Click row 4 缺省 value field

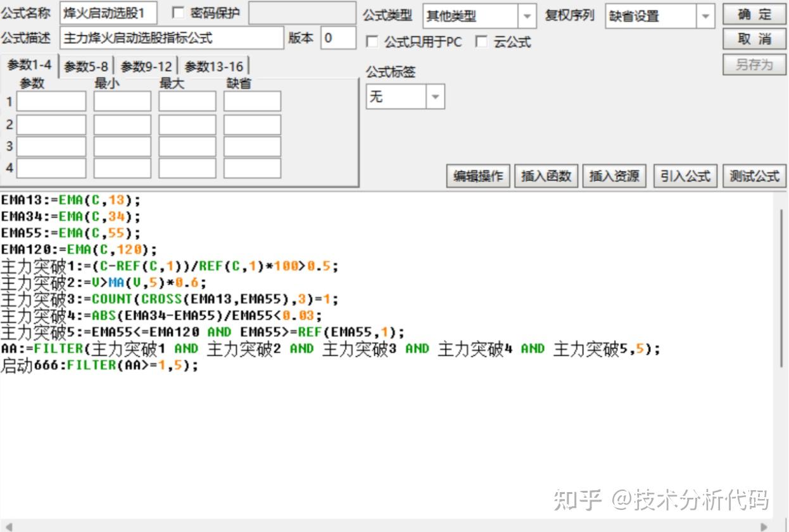tap(252, 168)
